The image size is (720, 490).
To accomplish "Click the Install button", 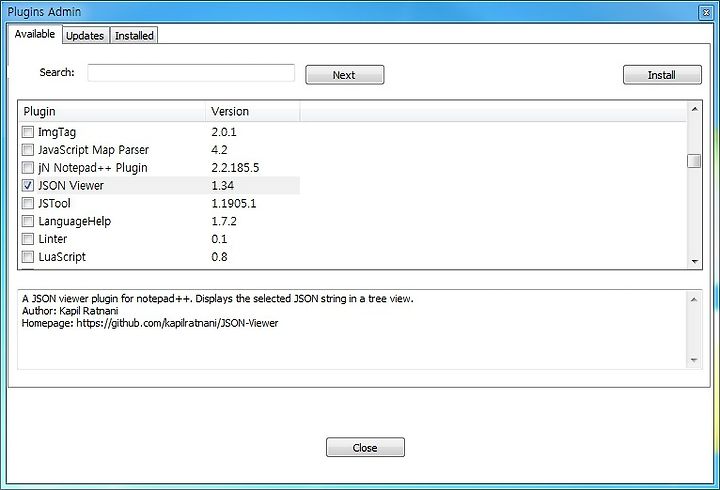I will pos(662,75).
